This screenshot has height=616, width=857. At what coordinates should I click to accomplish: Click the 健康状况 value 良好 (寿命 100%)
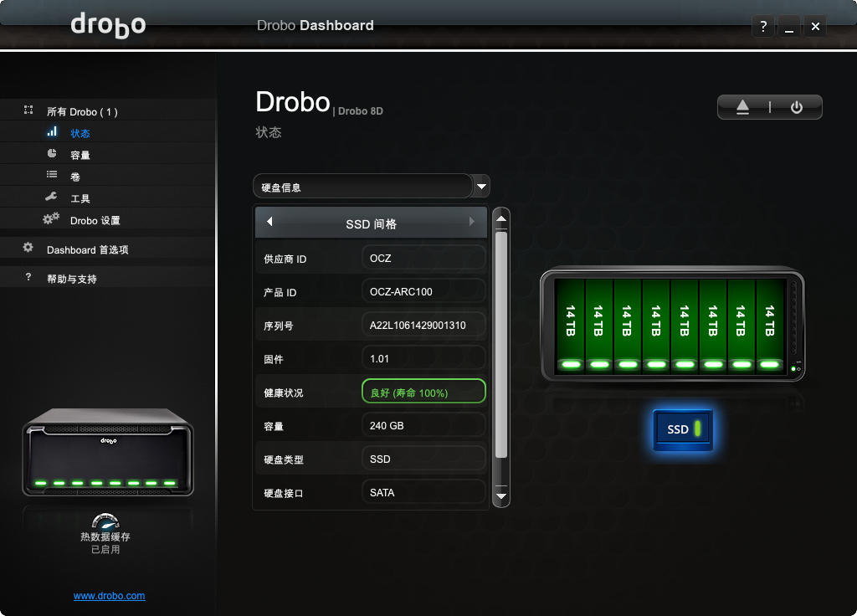(x=423, y=393)
